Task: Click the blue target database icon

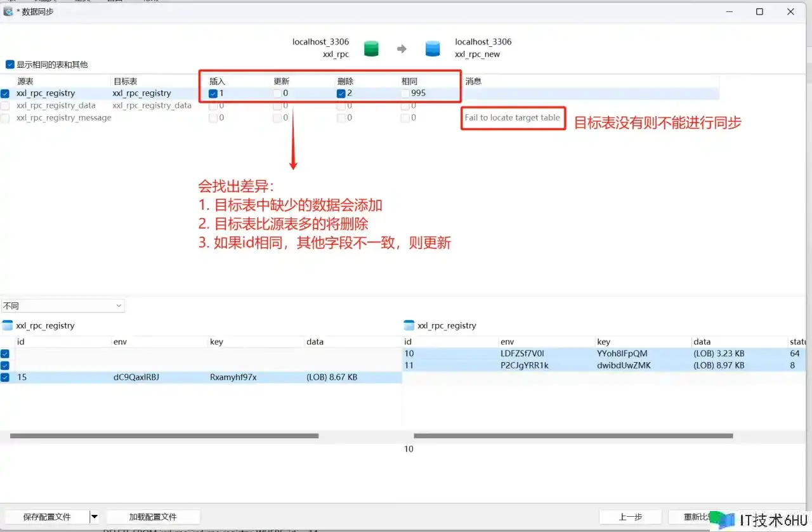Action: pos(433,48)
